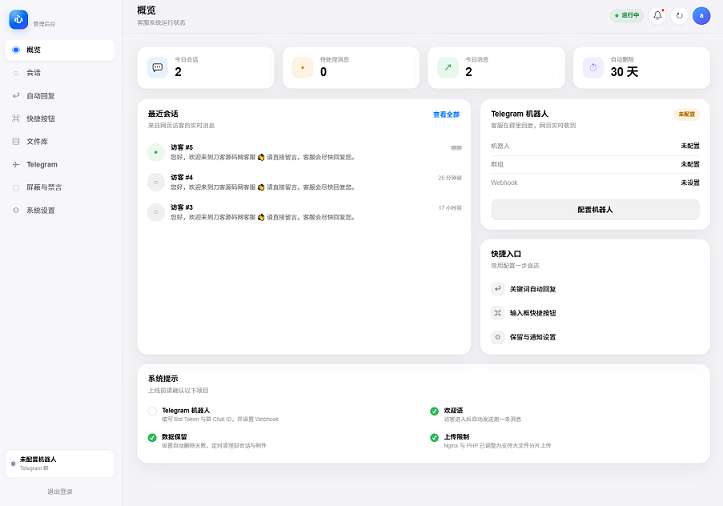The height and width of the screenshot is (506, 723).
Task: Click the 快捷按钮 command sidebar icon
Action: tap(16, 119)
